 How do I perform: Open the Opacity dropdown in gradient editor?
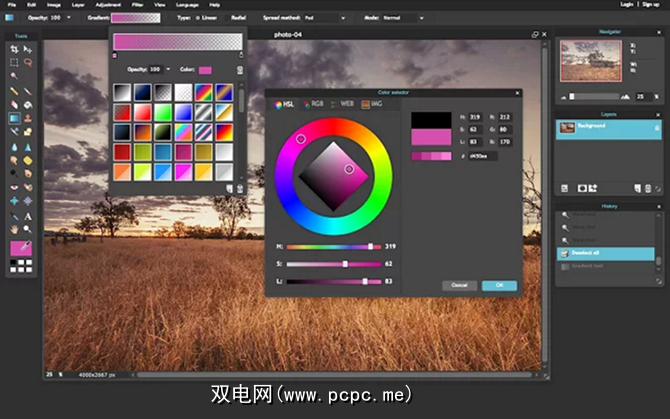click(168, 69)
